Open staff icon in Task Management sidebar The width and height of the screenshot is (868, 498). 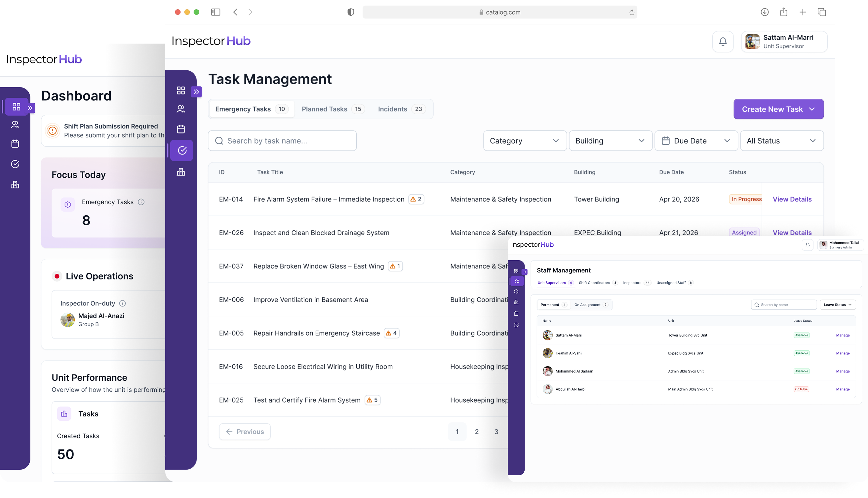click(181, 109)
